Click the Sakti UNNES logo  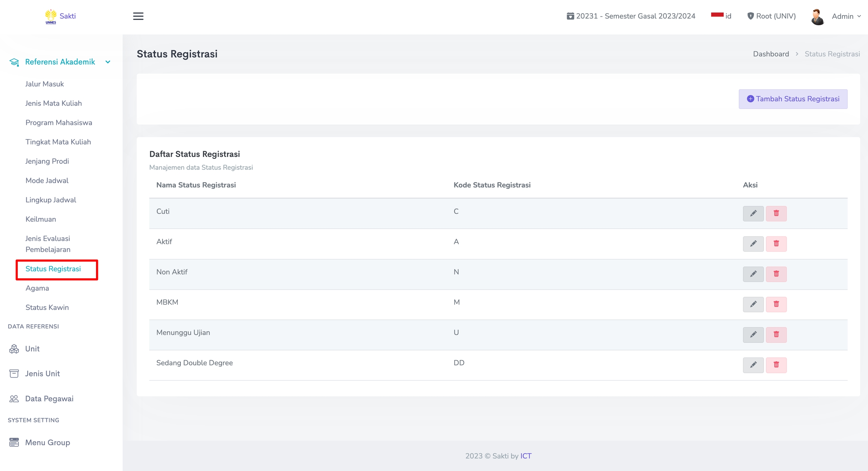pos(60,16)
